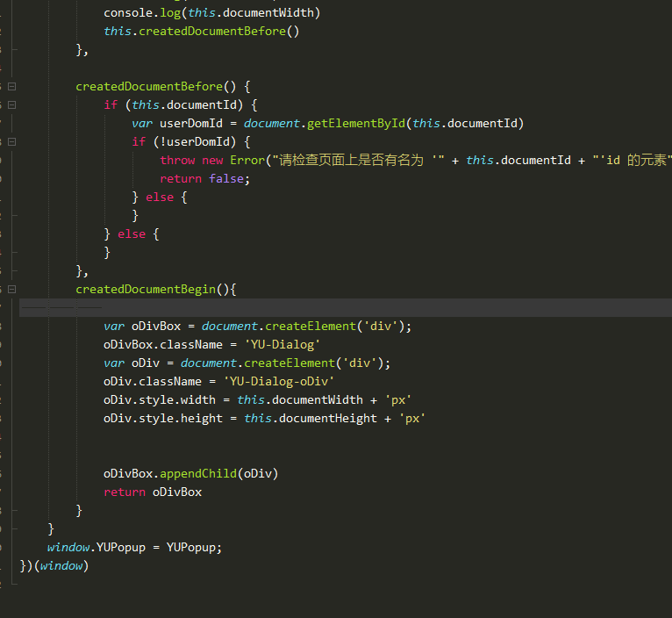Place cursor on createdDocumentBefore() definition
Image resolution: width=672 pixels, height=618 pixels.
[163, 87]
